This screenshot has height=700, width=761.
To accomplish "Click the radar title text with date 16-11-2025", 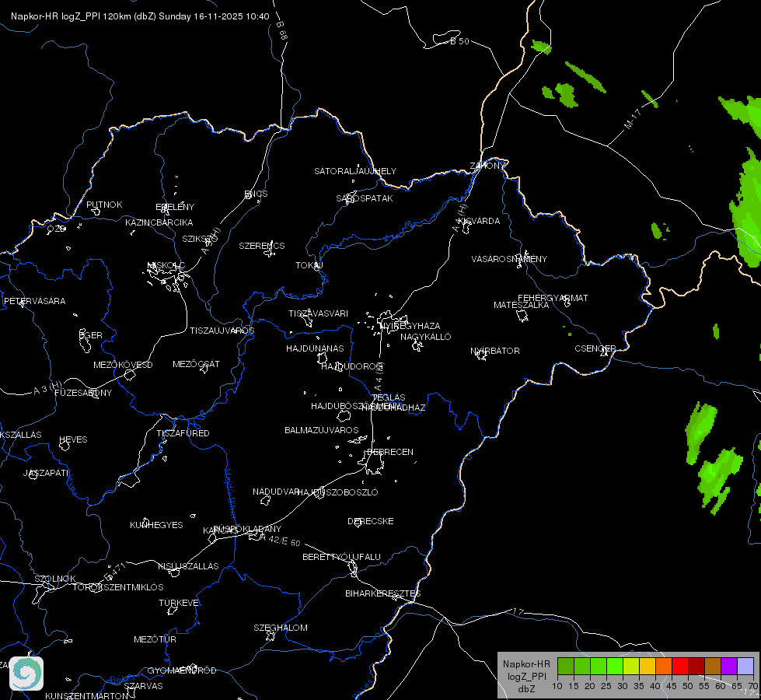I will pyautogui.click(x=140, y=16).
